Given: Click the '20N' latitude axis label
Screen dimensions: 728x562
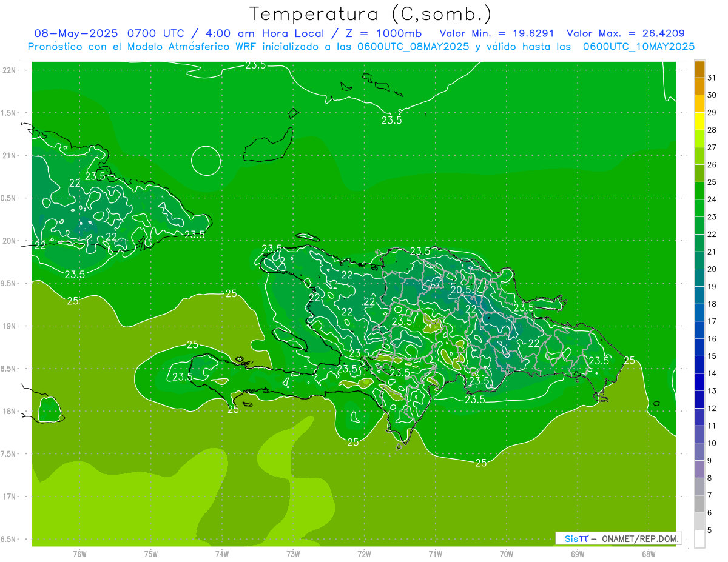Looking at the screenshot, I should [x=9, y=241].
